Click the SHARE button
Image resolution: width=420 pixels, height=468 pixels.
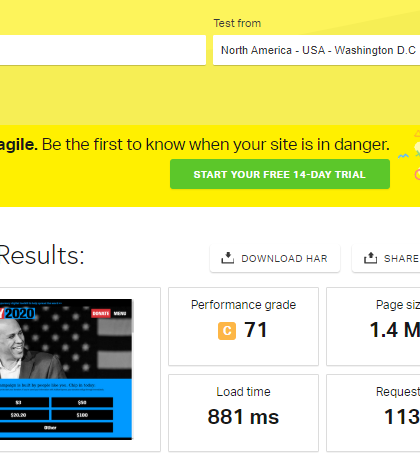(386, 258)
